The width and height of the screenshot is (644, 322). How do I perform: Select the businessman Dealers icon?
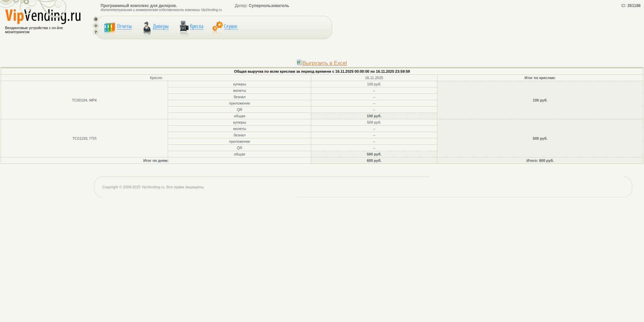pyautogui.click(x=147, y=27)
